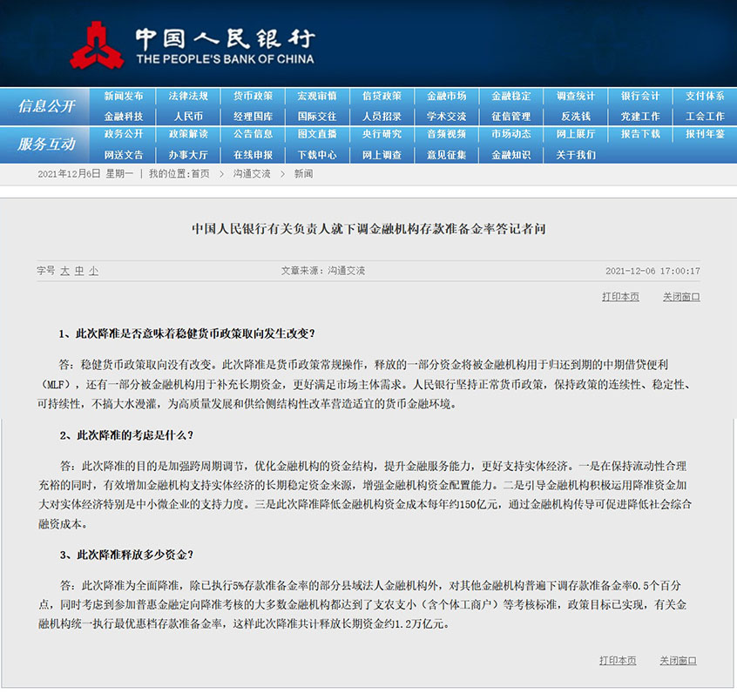Click the 沟通交流 breadcrumb link
Viewport: 737px width, 700px height.
(x=252, y=174)
